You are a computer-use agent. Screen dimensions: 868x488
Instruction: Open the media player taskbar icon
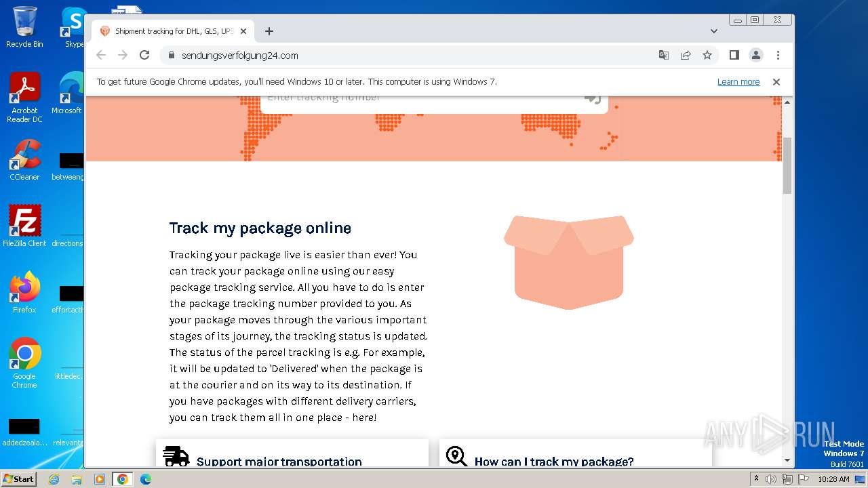[99, 479]
